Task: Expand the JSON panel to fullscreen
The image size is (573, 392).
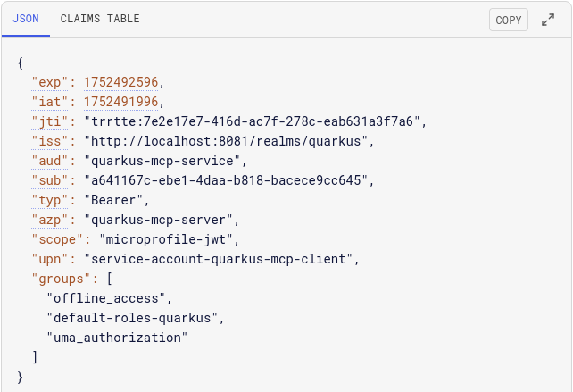Action: 548,20
